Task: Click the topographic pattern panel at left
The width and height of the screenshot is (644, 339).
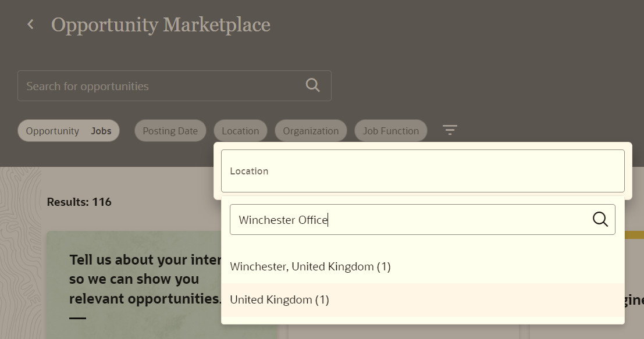Action: 20,253
